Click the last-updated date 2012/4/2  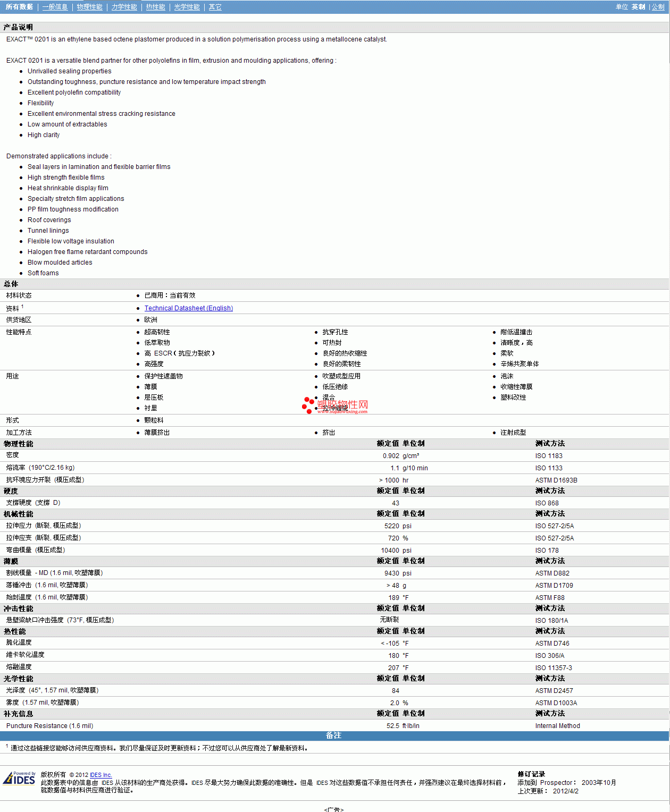(566, 791)
